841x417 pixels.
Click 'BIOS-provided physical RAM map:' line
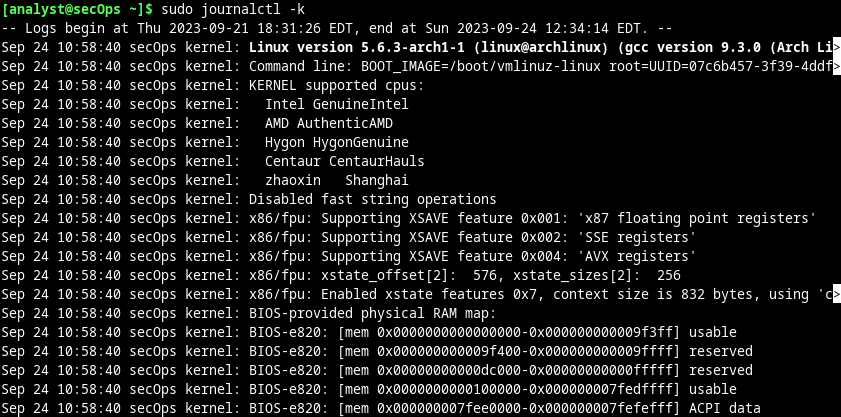pos(248,313)
